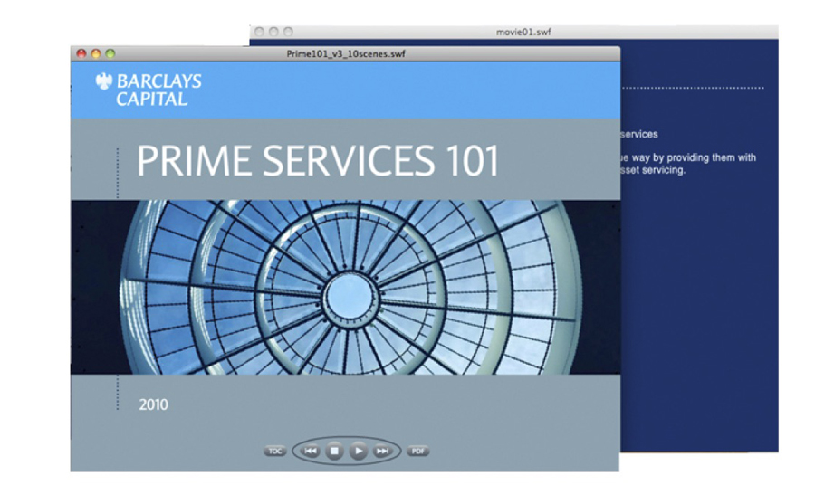Click the glass dome ceiling image
Viewport: 815px width, 504px height.
point(344,287)
